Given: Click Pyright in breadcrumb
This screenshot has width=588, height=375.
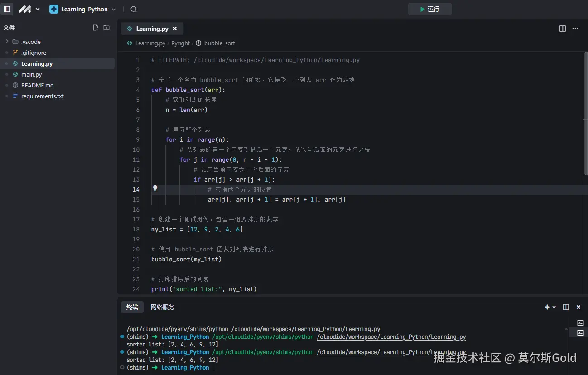Looking at the screenshot, I should (180, 43).
